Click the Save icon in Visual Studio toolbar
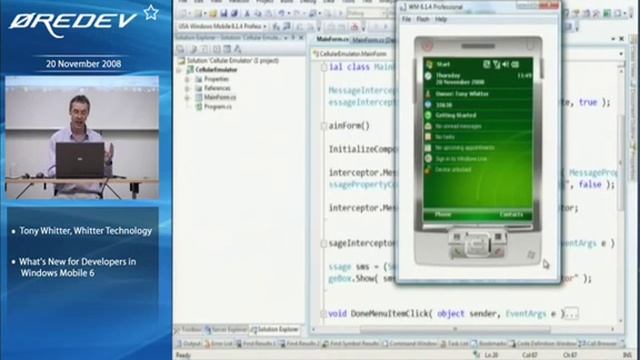640x360 pixels. pyautogui.click(x=224, y=13)
